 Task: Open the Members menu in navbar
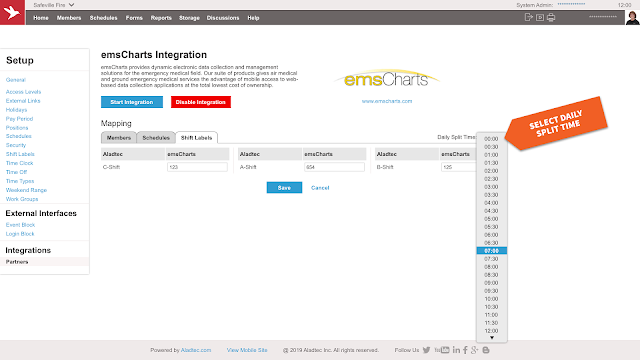69,18
